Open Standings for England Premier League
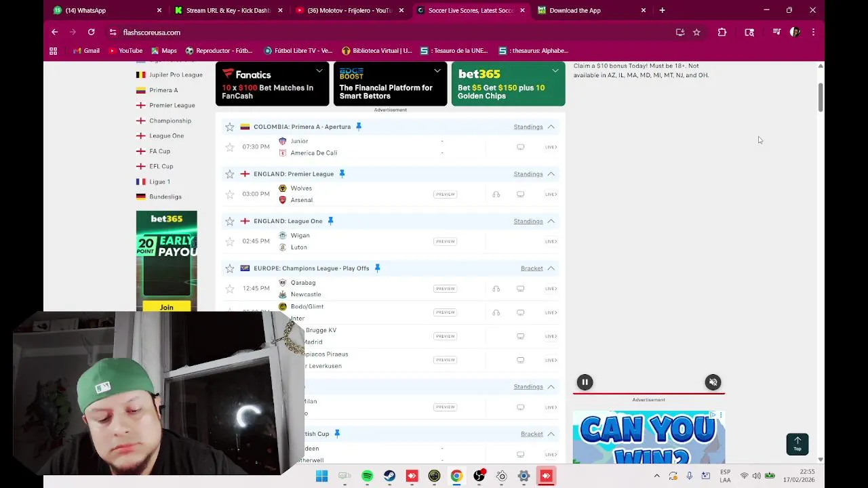Viewport: 868px width, 488px height. click(528, 174)
